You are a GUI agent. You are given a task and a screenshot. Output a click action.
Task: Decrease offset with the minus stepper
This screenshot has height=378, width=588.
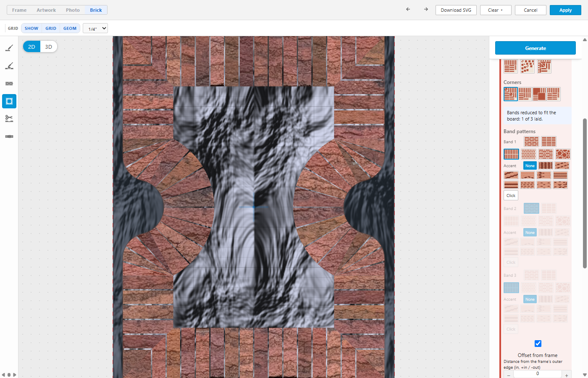tap(509, 375)
